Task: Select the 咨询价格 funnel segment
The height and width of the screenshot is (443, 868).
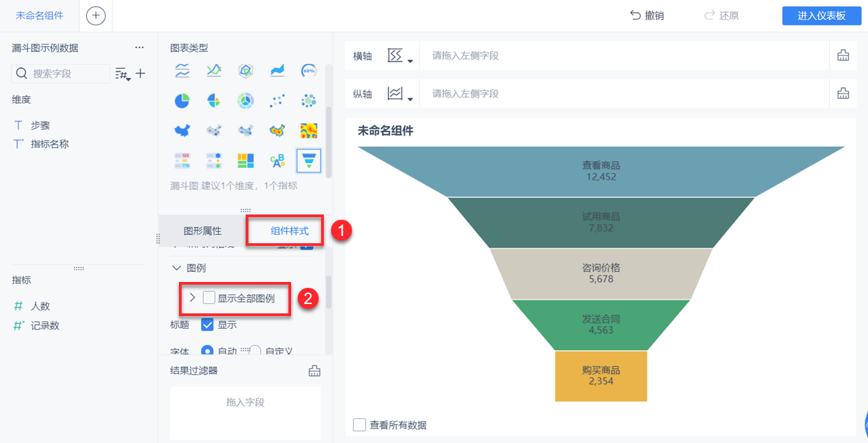Action: point(601,273)
